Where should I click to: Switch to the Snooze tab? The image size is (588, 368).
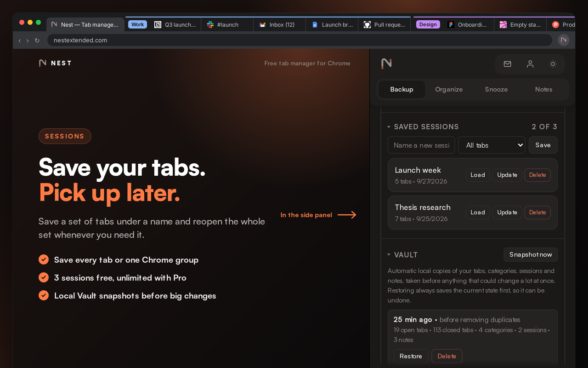click(496, 89)
